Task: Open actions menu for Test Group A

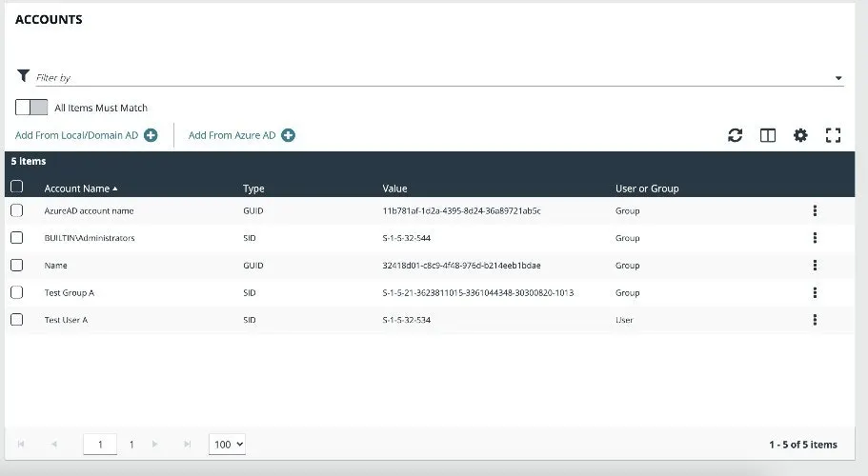Action: [815, 292]
